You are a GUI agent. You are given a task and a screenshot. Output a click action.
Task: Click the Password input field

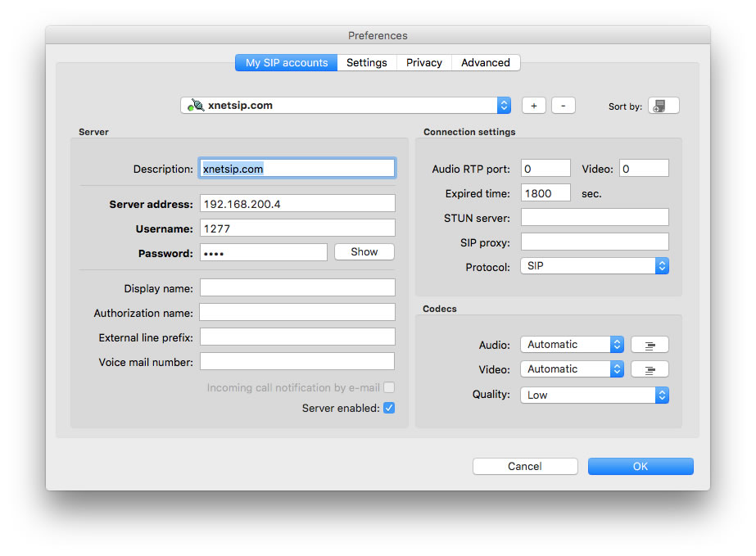[x=264, y=252]
